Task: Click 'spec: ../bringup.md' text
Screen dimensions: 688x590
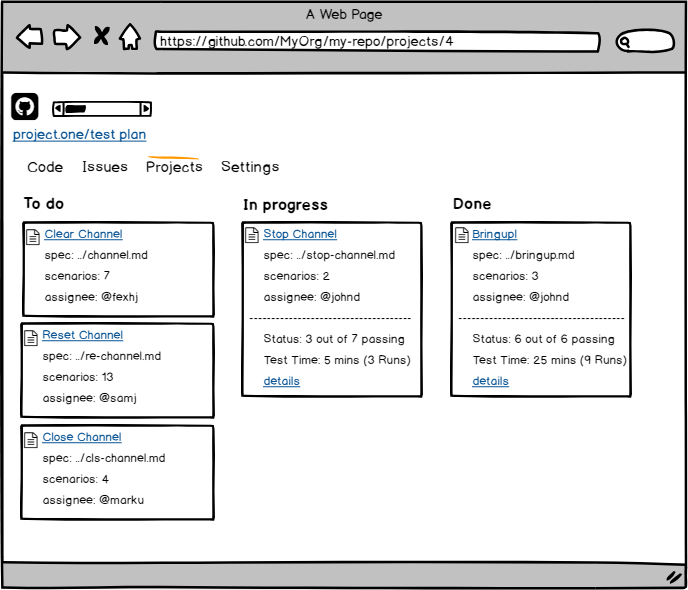Action: click(523, 255)
